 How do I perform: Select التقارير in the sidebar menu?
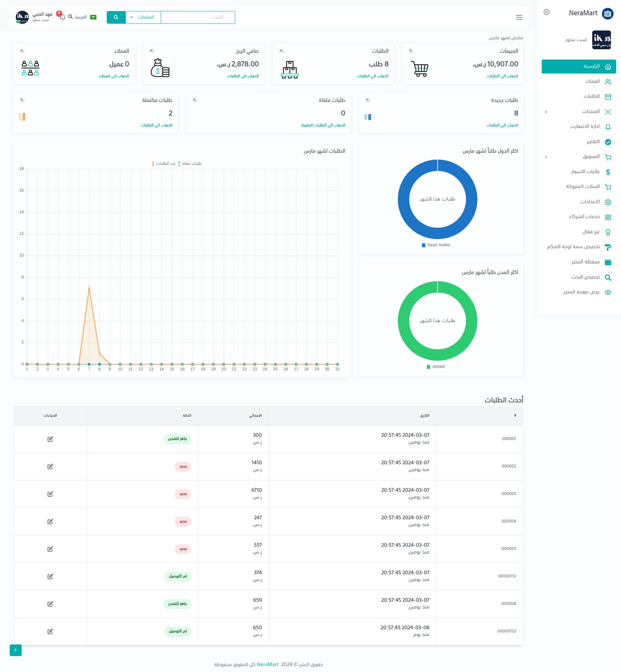[593, 142]
